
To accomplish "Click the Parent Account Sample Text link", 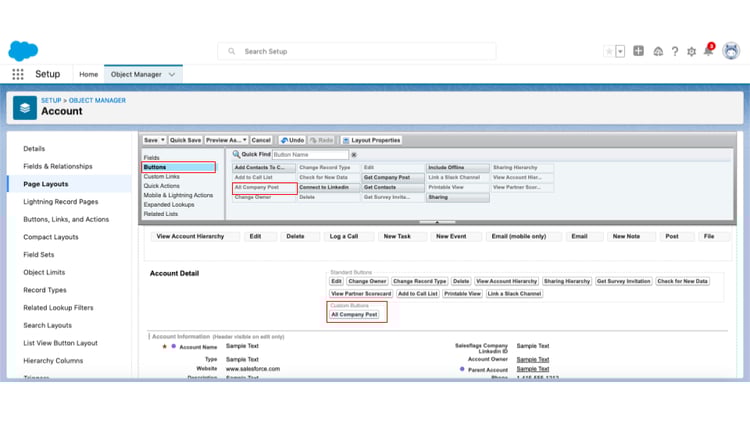I will point(533,369).
